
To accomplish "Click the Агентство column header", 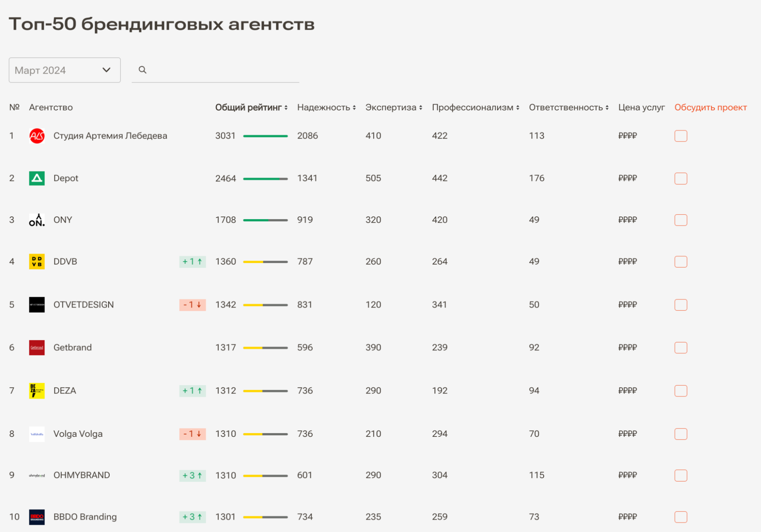I will 51,107.
